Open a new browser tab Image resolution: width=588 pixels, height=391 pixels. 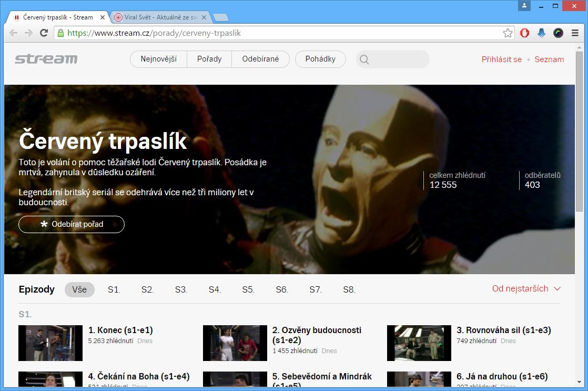(x=220, y=17)
